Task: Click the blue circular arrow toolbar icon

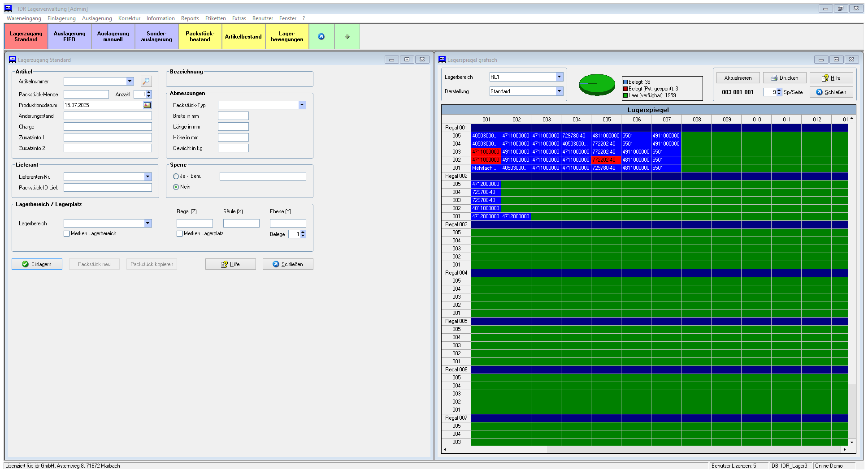Action: 321,37
